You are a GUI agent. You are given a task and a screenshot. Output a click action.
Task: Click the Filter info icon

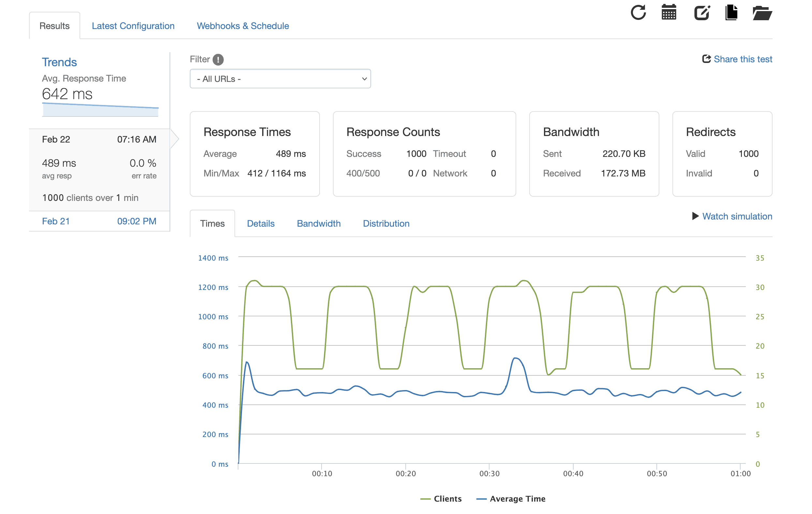[x=218, y=59]
